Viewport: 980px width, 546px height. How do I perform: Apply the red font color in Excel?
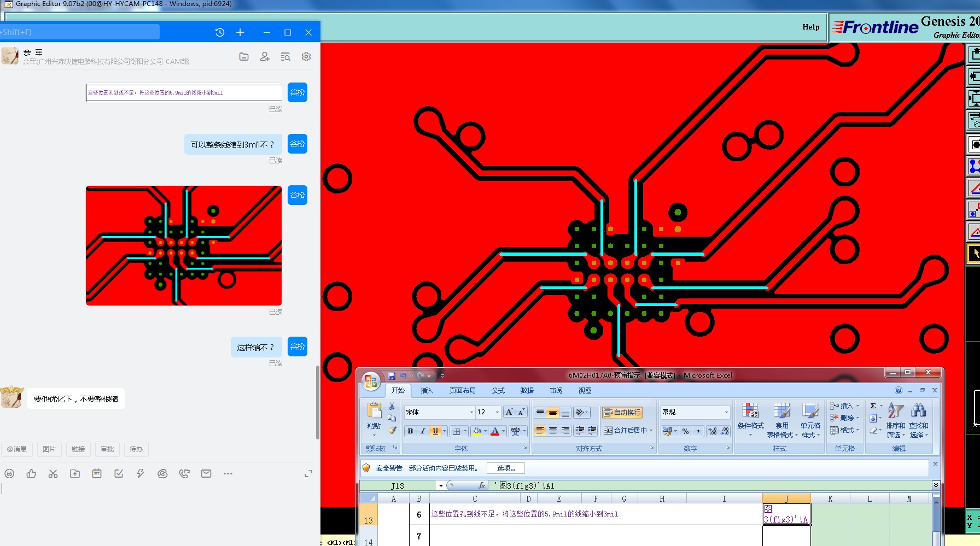click(495, 431)
